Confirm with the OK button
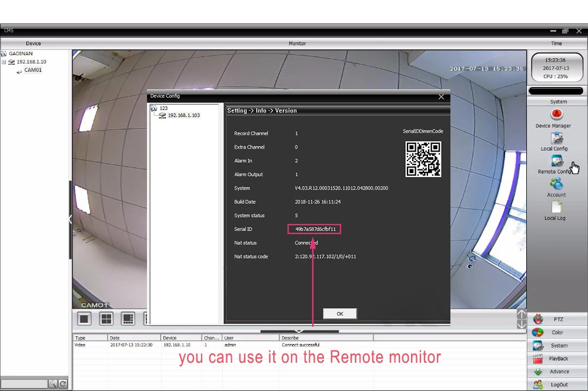 point(340,314)
